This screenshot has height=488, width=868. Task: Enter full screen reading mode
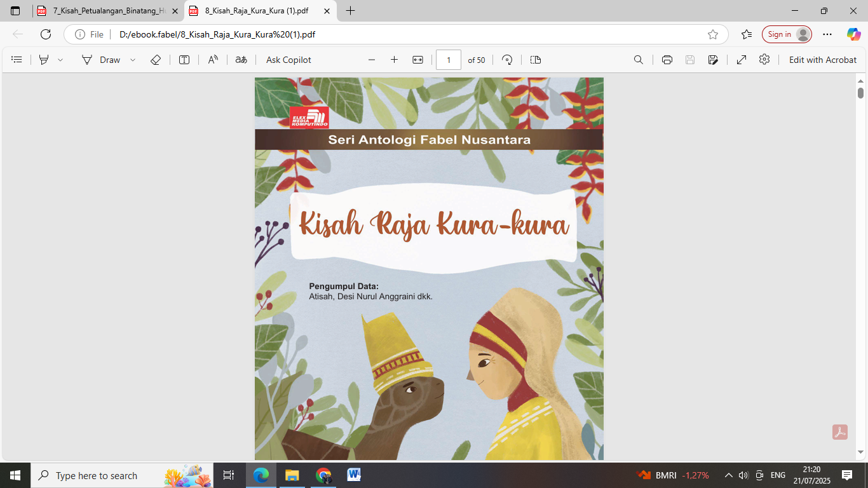point(742,59)
